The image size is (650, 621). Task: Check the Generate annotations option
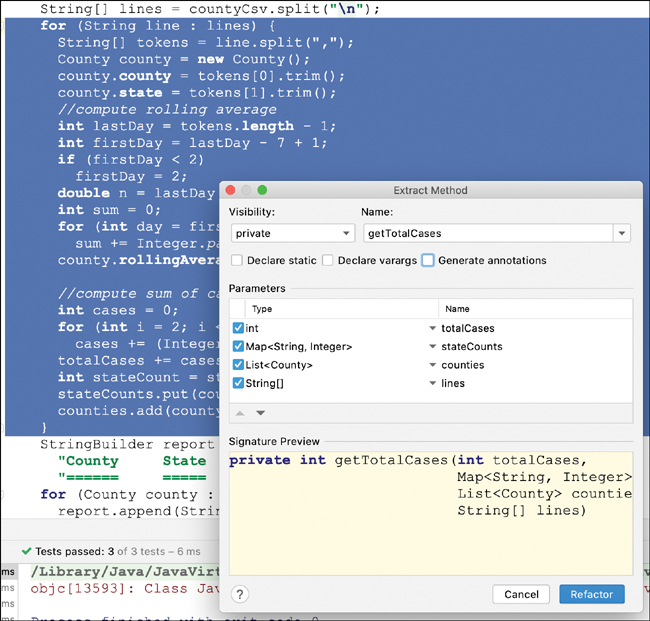pos(428,260)
